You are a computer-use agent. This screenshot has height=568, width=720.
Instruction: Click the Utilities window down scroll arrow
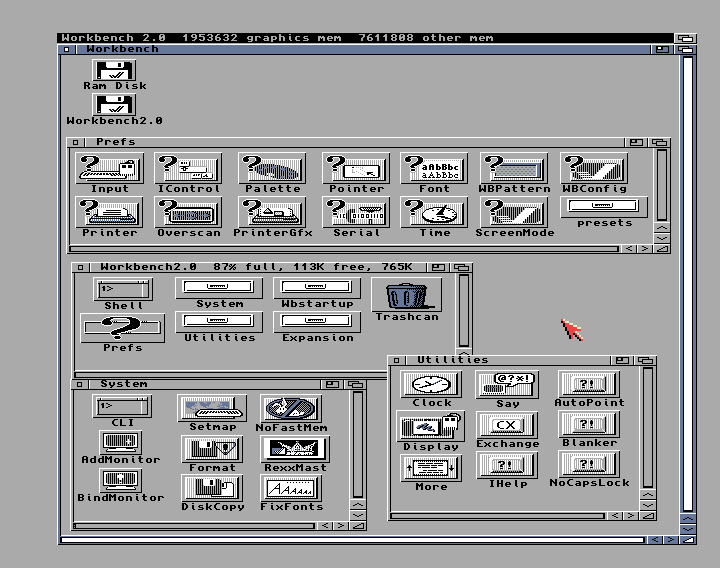tap(648, 505)
